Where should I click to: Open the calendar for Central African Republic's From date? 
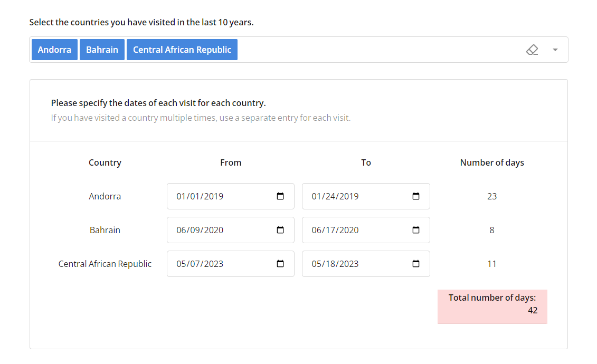pyautogui.click(x=280, y=263)
